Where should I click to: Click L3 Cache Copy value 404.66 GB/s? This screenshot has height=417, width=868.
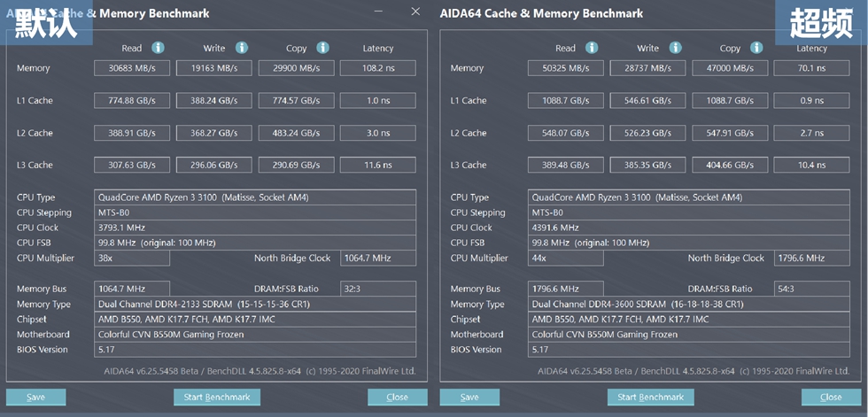730,166
